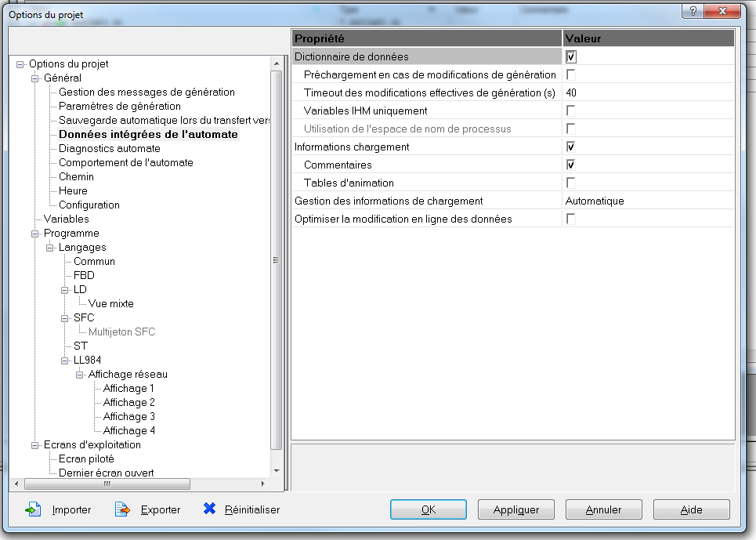This screenshot has height=540, width=756.
Task: Click the Importer icon with green arrow
Action: pos(32,509)
